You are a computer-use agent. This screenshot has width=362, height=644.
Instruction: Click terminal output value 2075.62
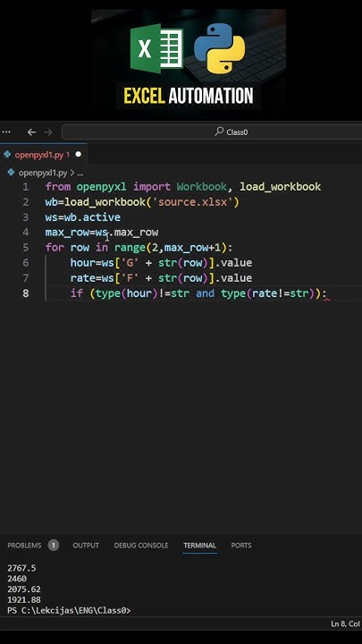click(24, 589)
